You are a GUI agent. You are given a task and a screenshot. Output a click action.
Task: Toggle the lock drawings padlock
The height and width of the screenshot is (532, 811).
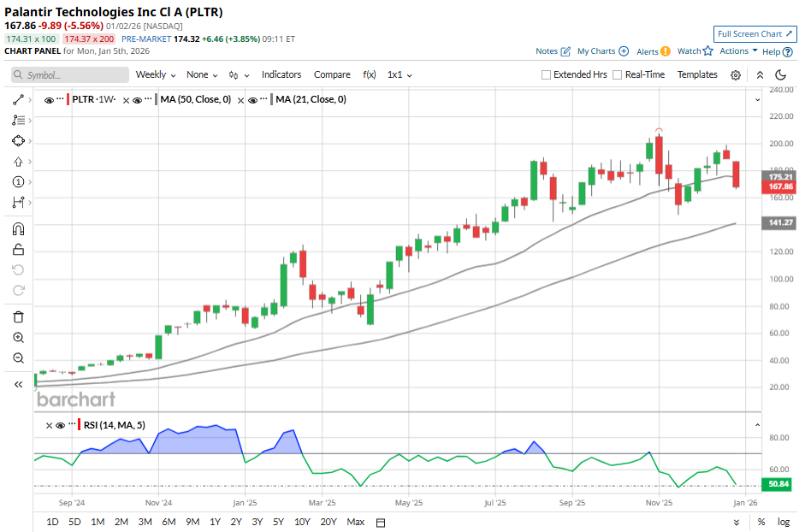click(18, 250)
